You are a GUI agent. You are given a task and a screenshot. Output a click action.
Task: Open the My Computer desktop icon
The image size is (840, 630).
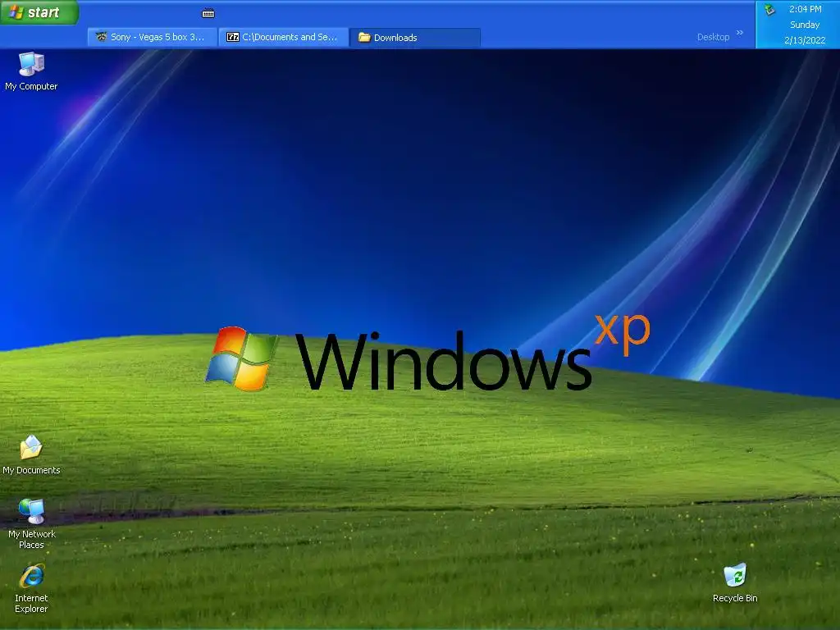coord(31,71)
